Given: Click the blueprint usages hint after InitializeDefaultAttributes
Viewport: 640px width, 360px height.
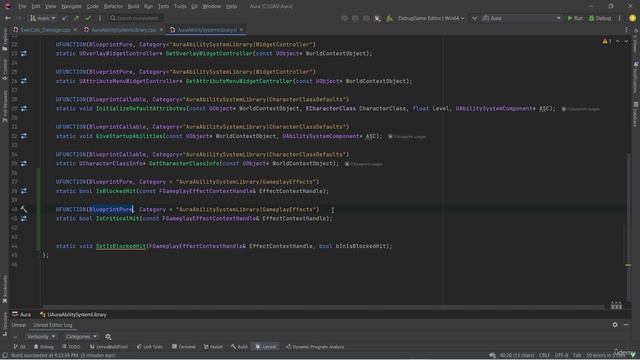Looking at the screenshot, I should tap(580, 109).
